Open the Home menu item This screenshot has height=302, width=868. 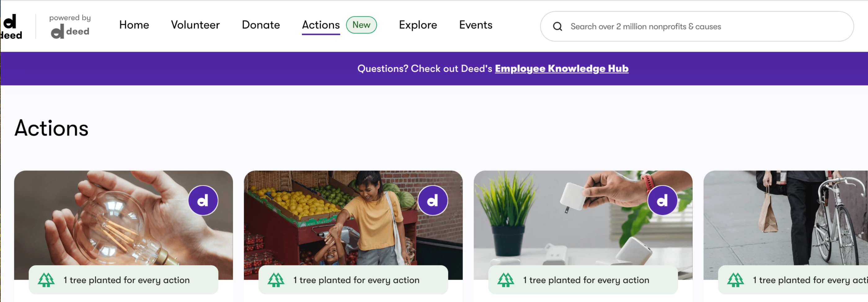tap(134, 25)
